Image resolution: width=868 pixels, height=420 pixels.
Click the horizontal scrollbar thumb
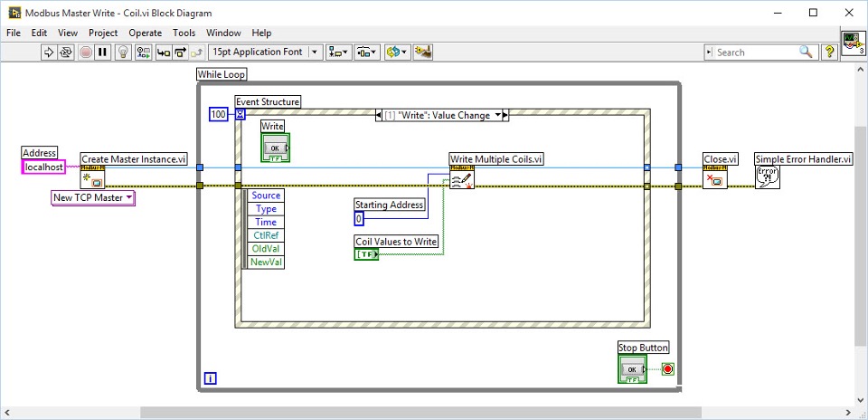(x=420, y=412)
